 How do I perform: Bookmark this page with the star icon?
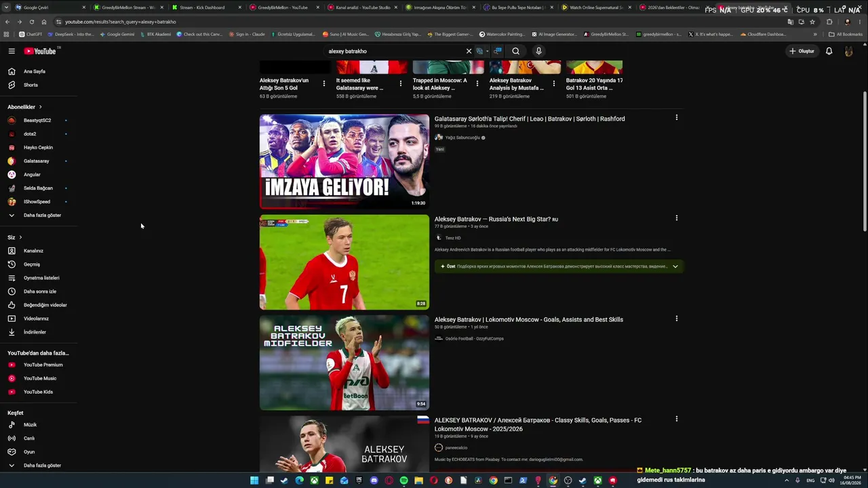pos(812,22)
